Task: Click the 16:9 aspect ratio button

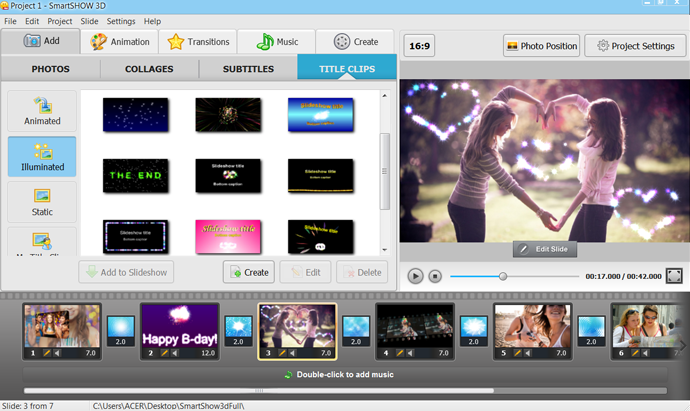Action: (419, 46)
